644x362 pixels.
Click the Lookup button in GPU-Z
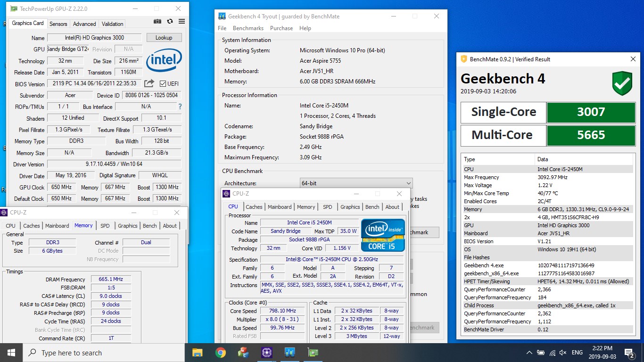164,38
